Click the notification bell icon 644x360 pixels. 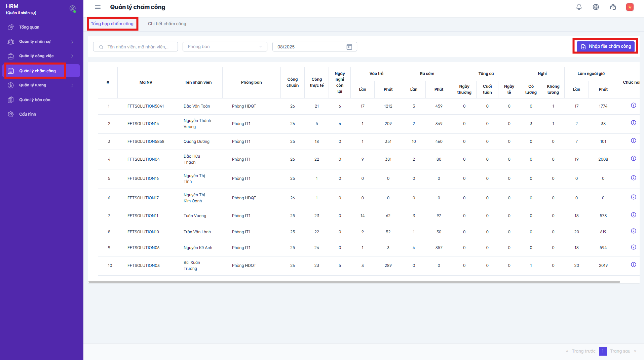click(579, 7)
